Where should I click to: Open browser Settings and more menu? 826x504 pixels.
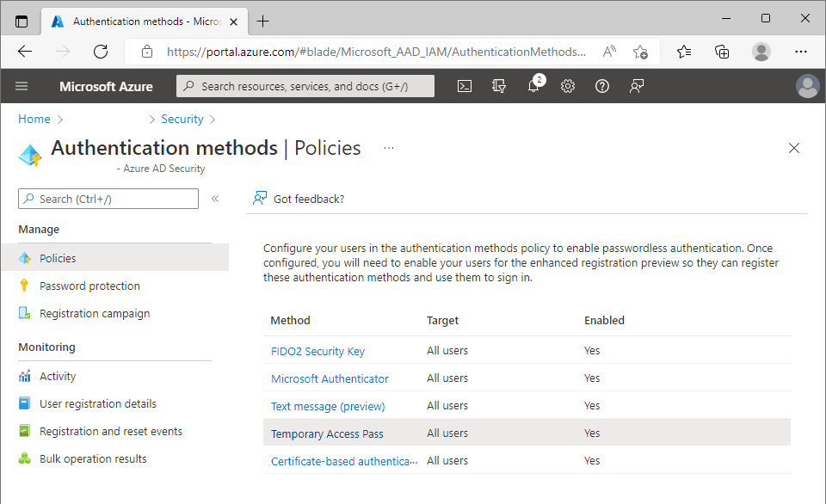click(801, 52)
